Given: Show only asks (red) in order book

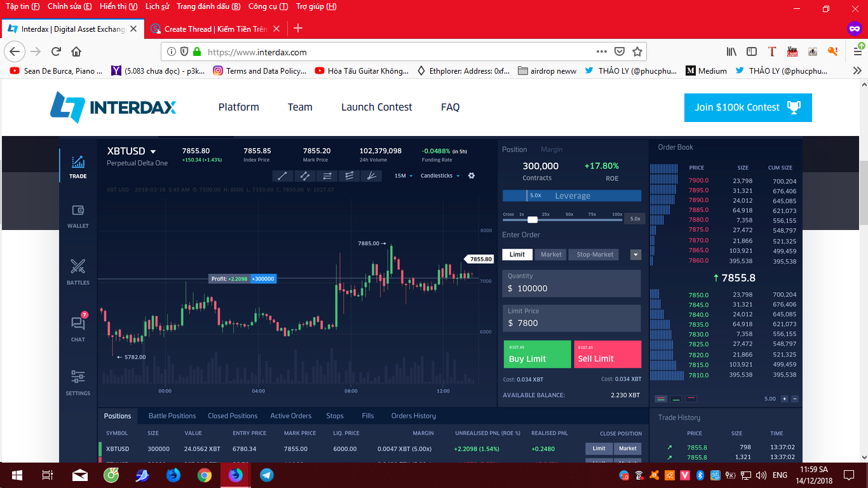Looking at the screenshot, I should [x=691, y=399].
